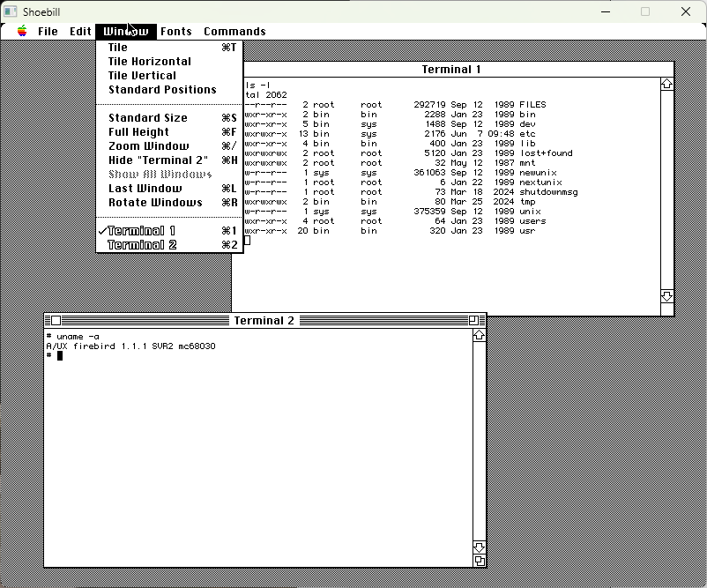Screen dimensions: 707x588
Task: Choose Tile from the Window menu
Action: click(169, 48)
